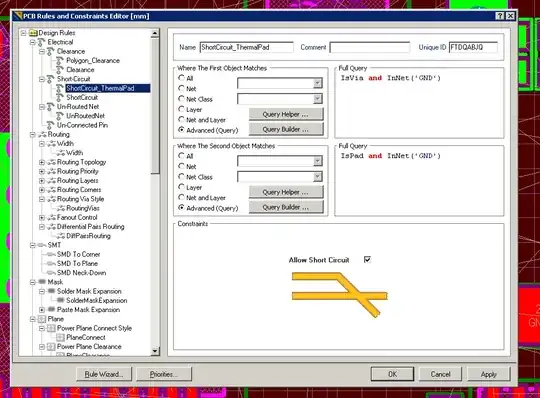The width and height of the screenshot is (540, 398).
Task: Click the SMD To Corner rule icon
Action: click(51, 254)
